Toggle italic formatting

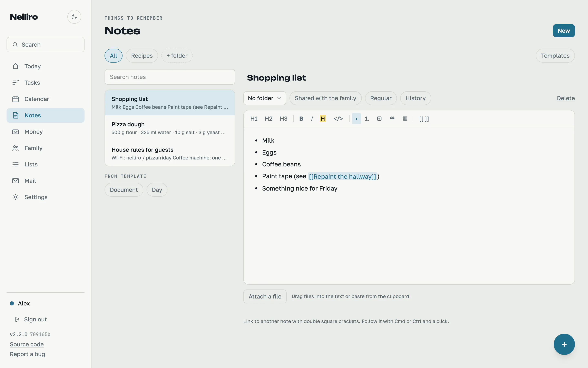point(312,119)
